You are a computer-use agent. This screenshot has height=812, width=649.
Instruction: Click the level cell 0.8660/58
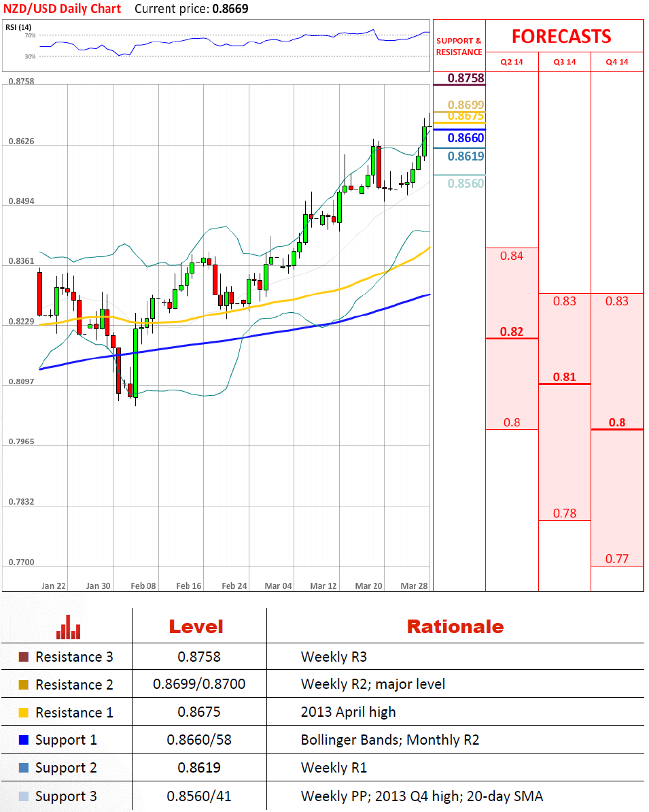click(199, 740)
